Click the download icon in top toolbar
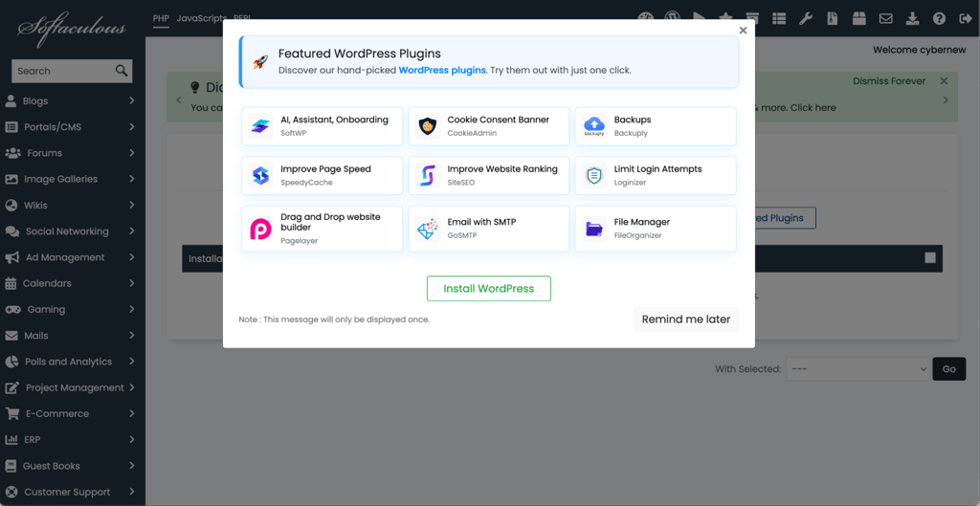The height and width of the screenshot is (506, 980). tap(912, 19)
